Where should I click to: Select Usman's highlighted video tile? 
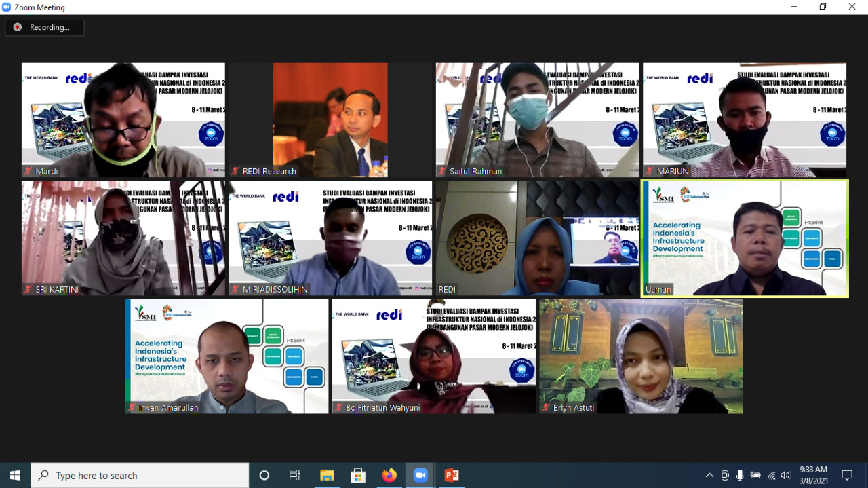click(x=745, y=238)
